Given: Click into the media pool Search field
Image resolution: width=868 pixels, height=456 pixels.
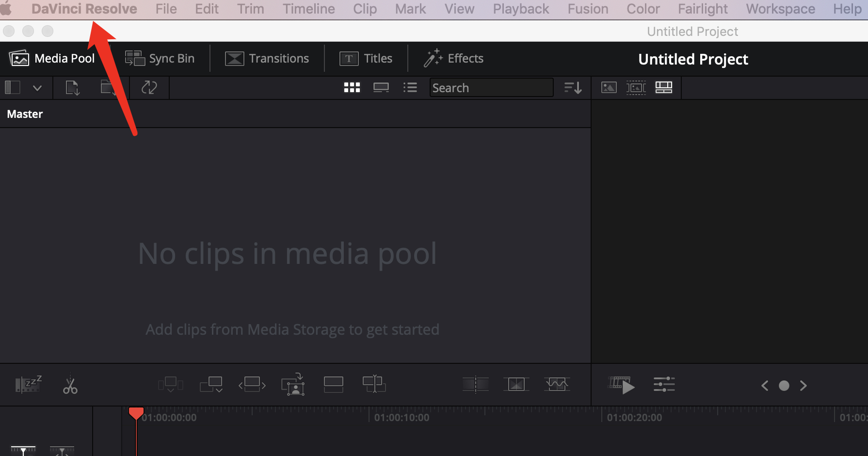Looking at the screenshot, I should [x=491, y=88].
